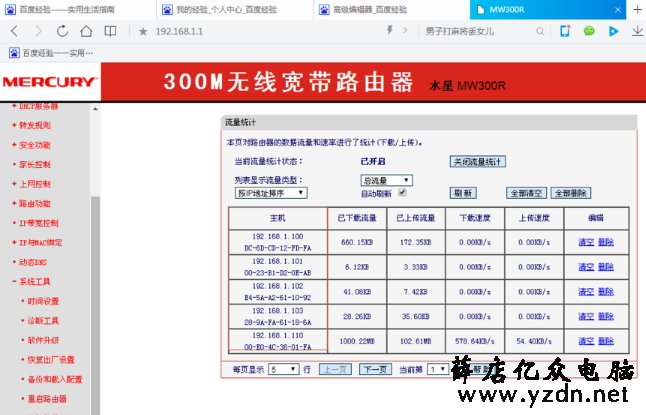646x415 pixels.
Task: Clear stats for host 192.168.1.101
Action: 586,267
